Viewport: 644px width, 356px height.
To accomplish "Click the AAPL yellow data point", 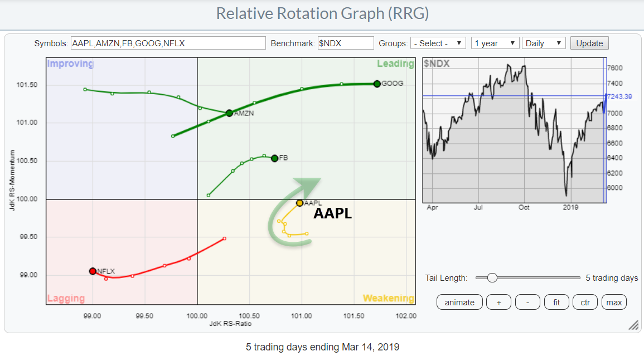I will (300, 203).
